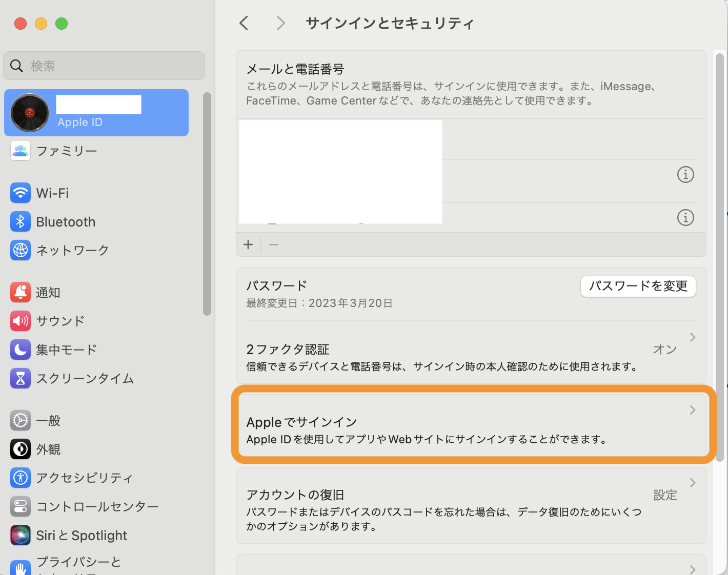The width and height of the screenshot is (728, 575).
Task: Choose Bluetooth label in the sidebar
Action: click(x=66, y=221)
